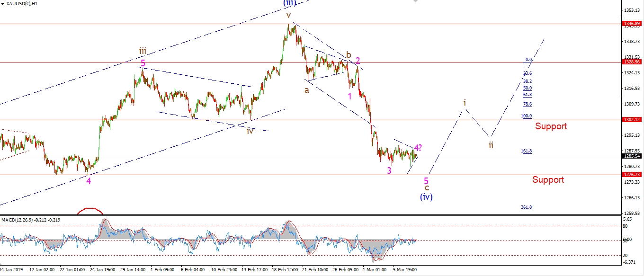
Task: Click the pink 4? wave label
Action: [x=418, y=148]
